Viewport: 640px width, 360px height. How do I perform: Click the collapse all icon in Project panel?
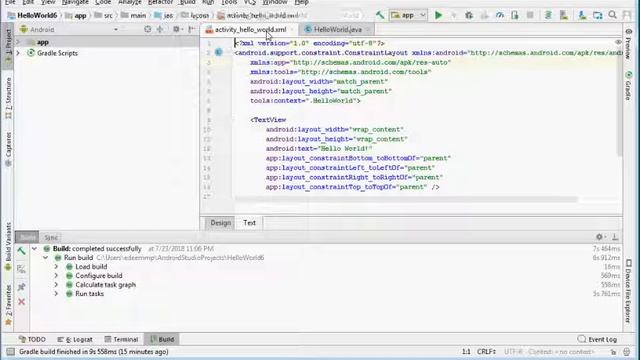pos(160,29)
